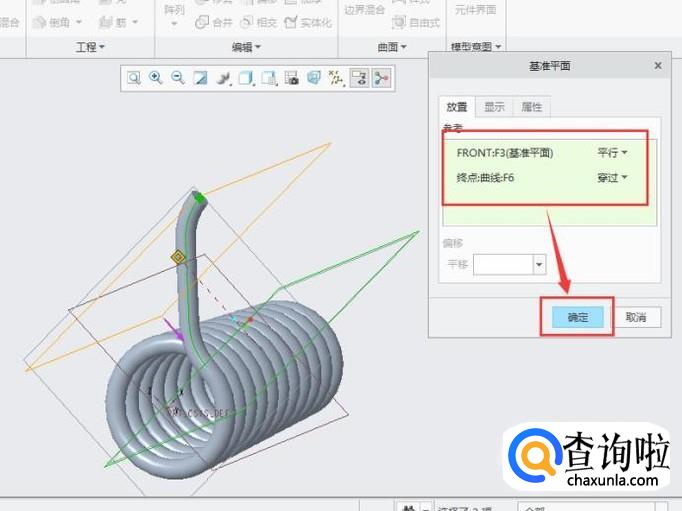Select the FRONT:F3(基准平面) reference entry

tap(505, 153)
